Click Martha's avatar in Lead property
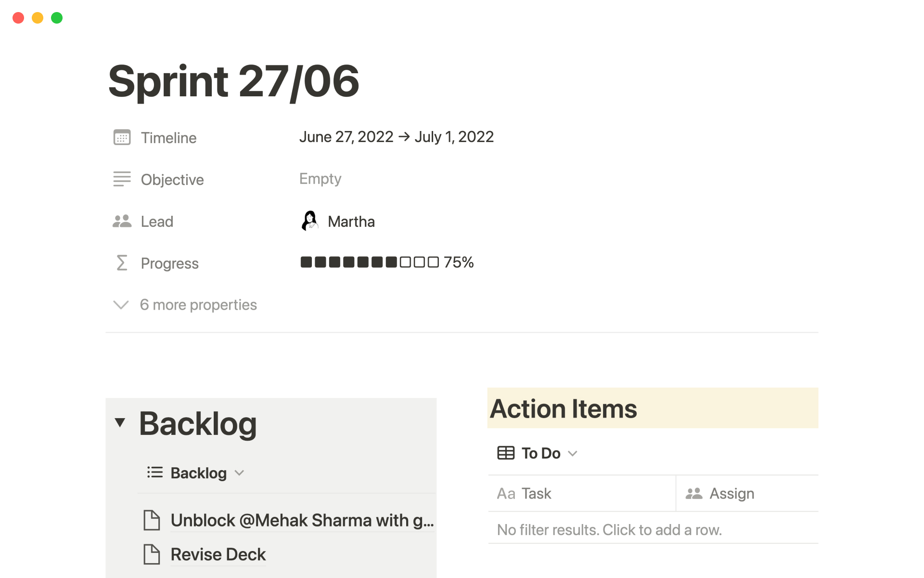Image resolution: width=924 pixels, height=578 pixels. coord(310,221)
